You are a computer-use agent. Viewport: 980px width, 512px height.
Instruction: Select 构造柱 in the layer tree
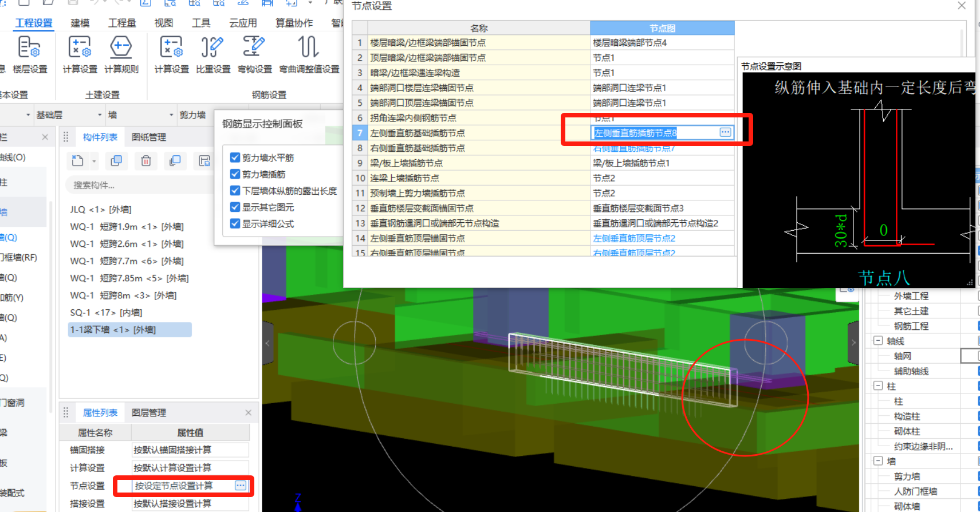[907, 416]
